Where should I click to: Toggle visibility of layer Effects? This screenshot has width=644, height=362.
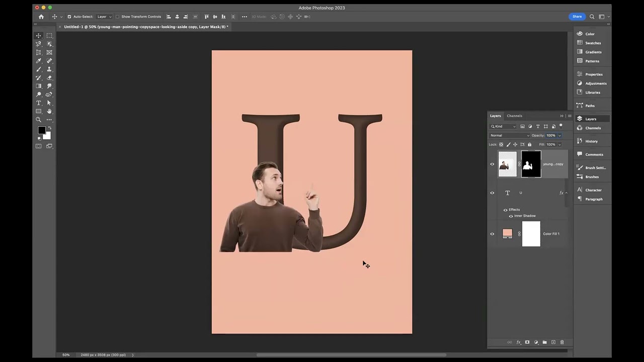click(506, 210)
